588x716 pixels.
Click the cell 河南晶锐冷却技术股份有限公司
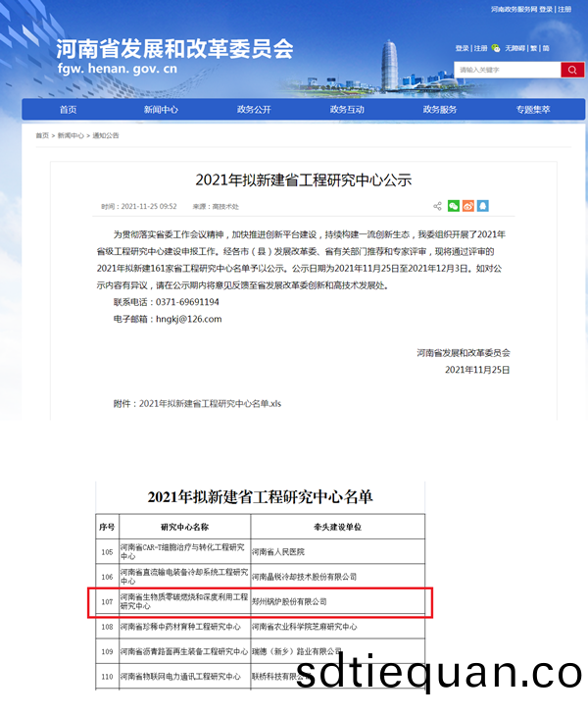(x=337, y=577)
